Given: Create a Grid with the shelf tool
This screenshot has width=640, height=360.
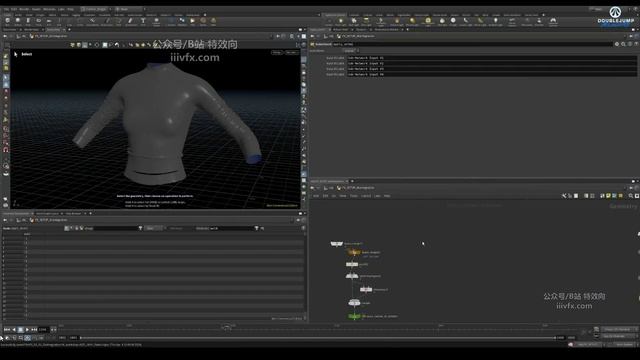Looking at the screenshot, I should point(49,21).
